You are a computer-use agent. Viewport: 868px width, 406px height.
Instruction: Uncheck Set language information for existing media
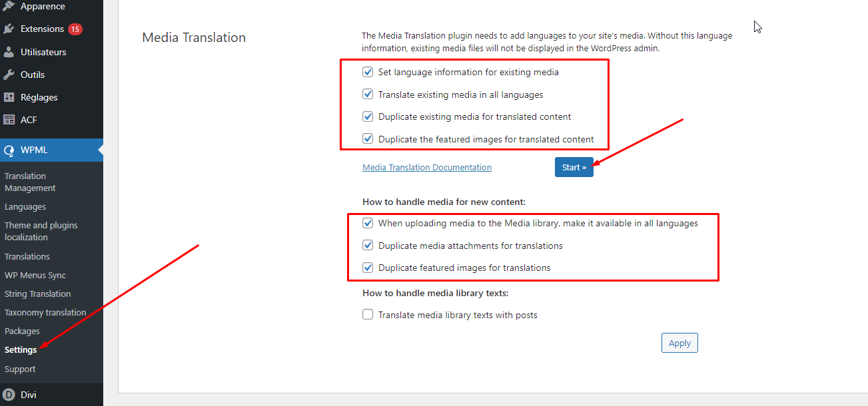pos(368,72)
